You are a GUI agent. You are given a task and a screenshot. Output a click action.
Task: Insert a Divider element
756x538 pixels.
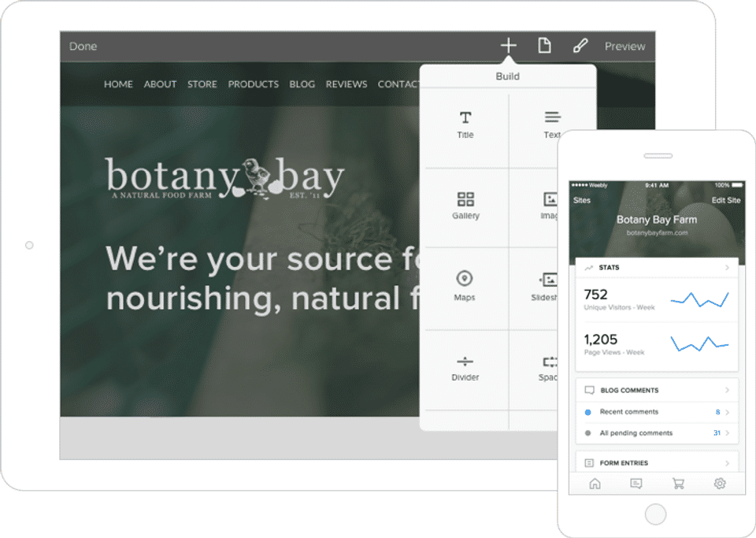pos(465,369)
